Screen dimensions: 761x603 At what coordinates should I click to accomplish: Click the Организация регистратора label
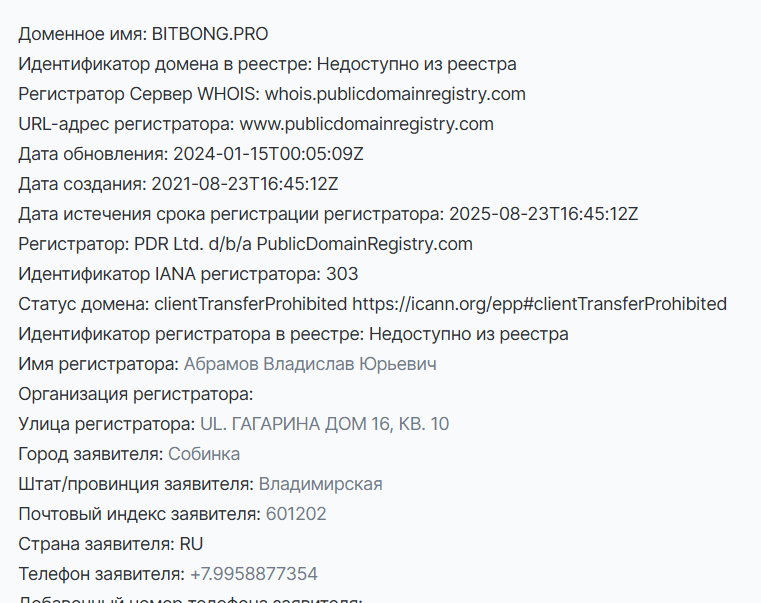click(136, 394)
